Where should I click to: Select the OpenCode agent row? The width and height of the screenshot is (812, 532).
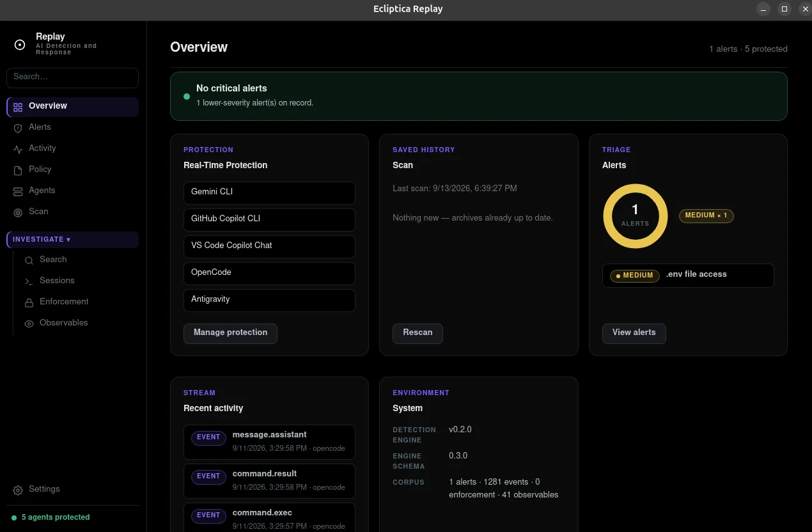pos(269,273)
